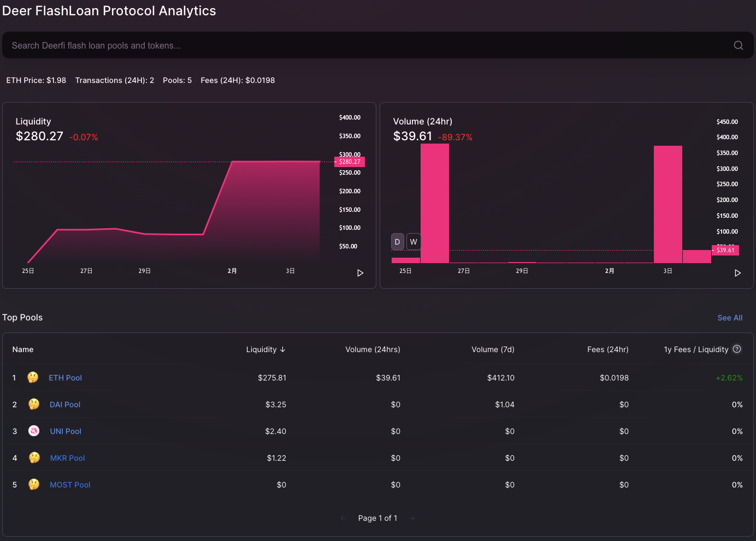Click the search magnifier icon
756x541 pixels.
(x=738, y=45)
